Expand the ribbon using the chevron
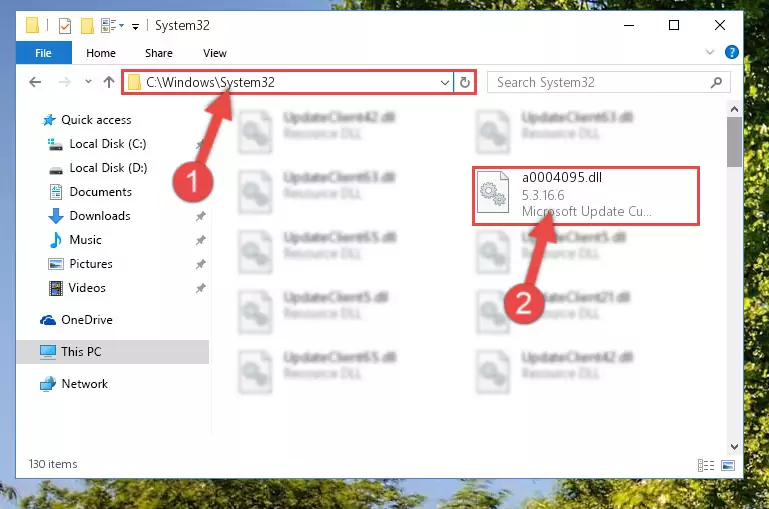This screenshot has height=509, width=769. 709,52
